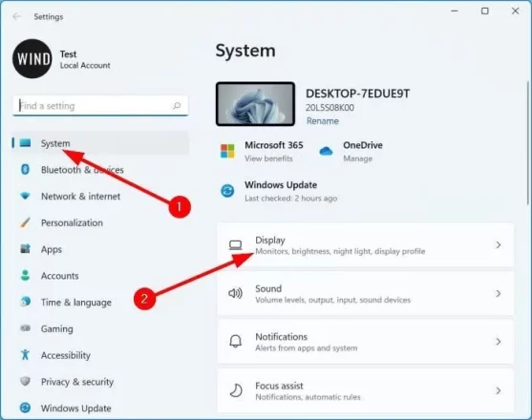Image resolution: width=532 pixels, height=420 pixels.
Task: Click the Windows Update sidebar icon
Action: [25, 408]
